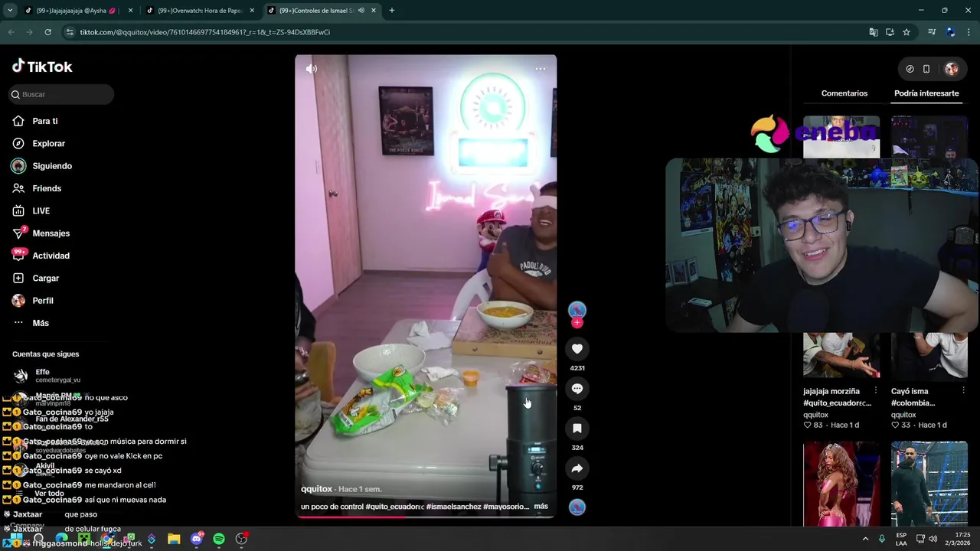This screenshot has height=551, width=980.
Task: Click the install app icon in address bar
Action: [890, 32]
